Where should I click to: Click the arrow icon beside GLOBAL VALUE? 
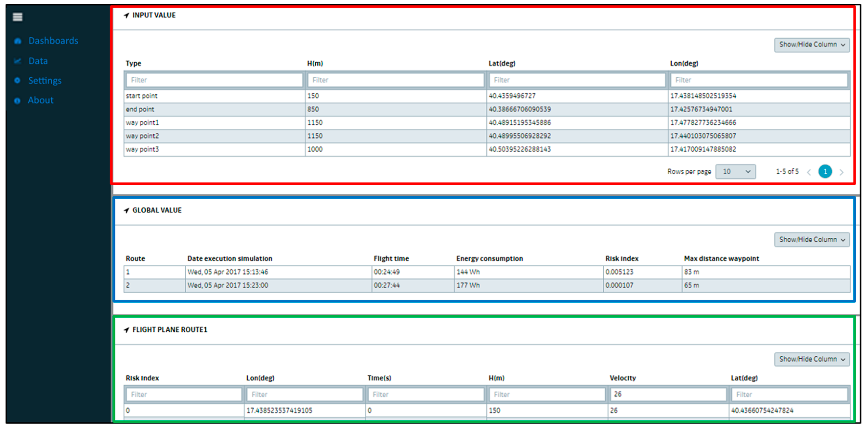point(126,211)
